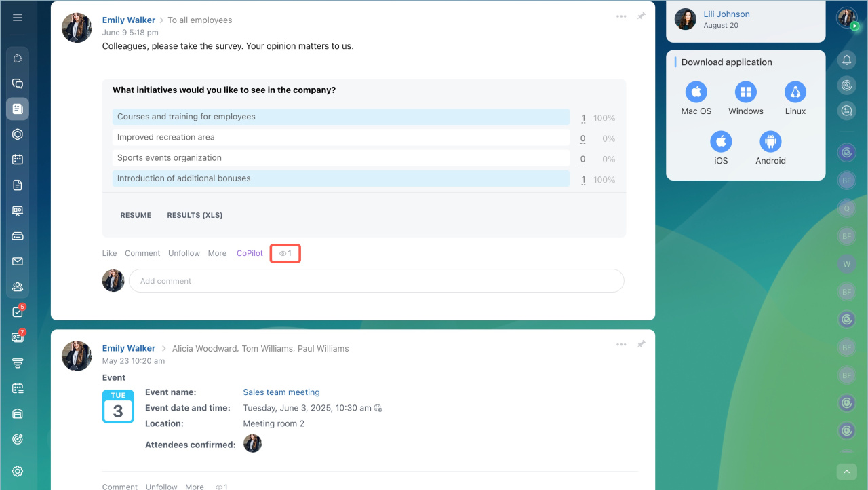Screen dimensions: 868x490
Task: Download the Android application
Action: coord(770,148)
